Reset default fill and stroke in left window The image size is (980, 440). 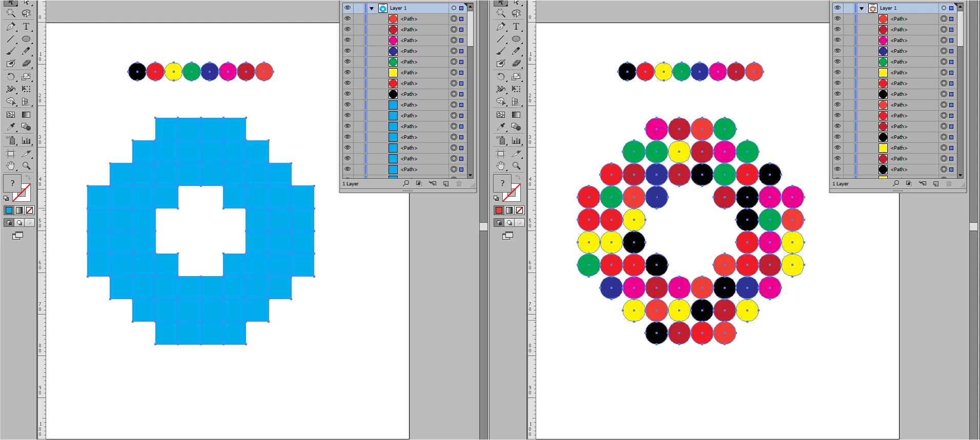6,198
